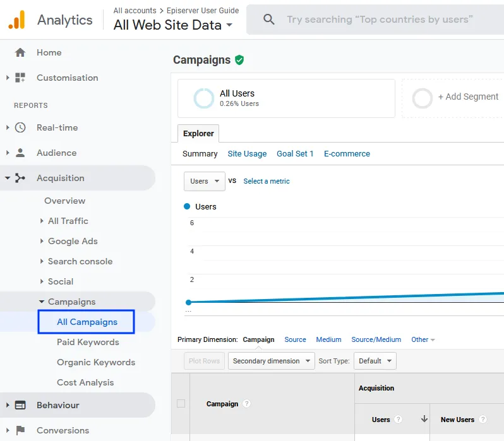Open the Secondary dimension dropdown
This screenshot has height=441, width=504.
pos(272,361)
